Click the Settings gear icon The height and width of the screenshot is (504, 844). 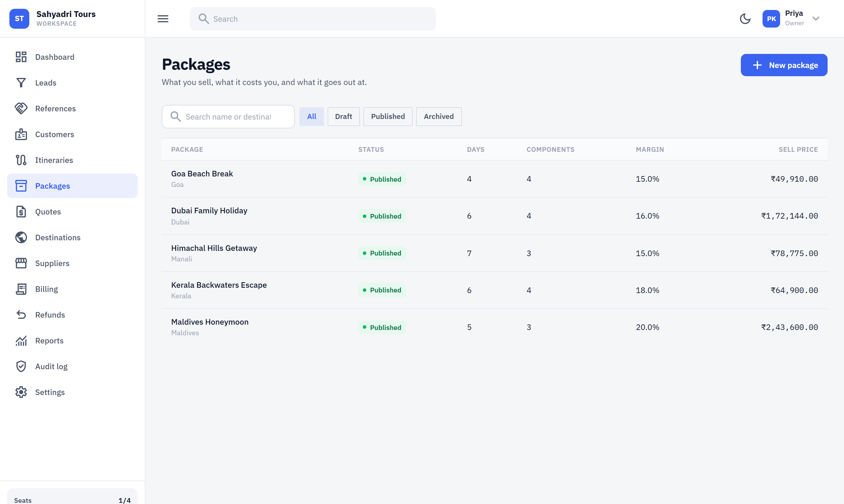21,393
